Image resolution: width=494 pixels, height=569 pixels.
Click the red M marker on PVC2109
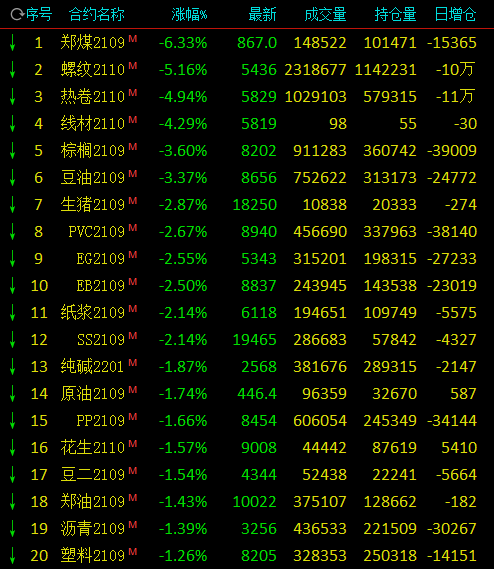pos(133,228)
